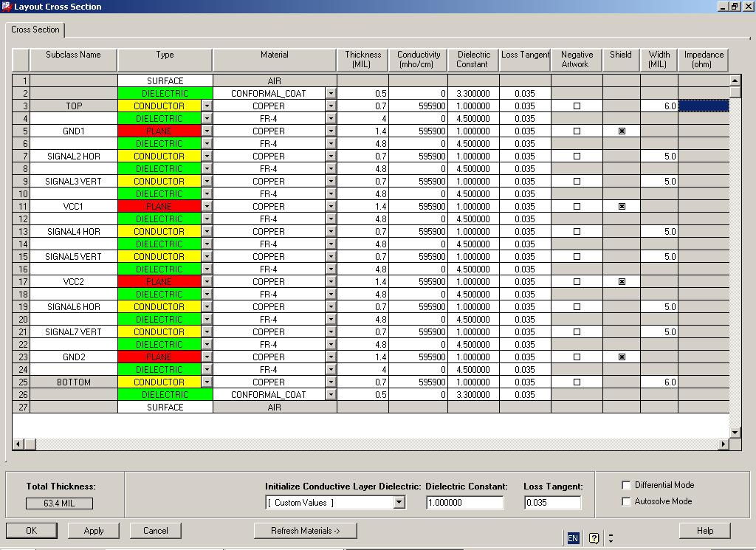Open the Custom Values dielectric dropdown

pyautogui.click(x=399, y=502)
